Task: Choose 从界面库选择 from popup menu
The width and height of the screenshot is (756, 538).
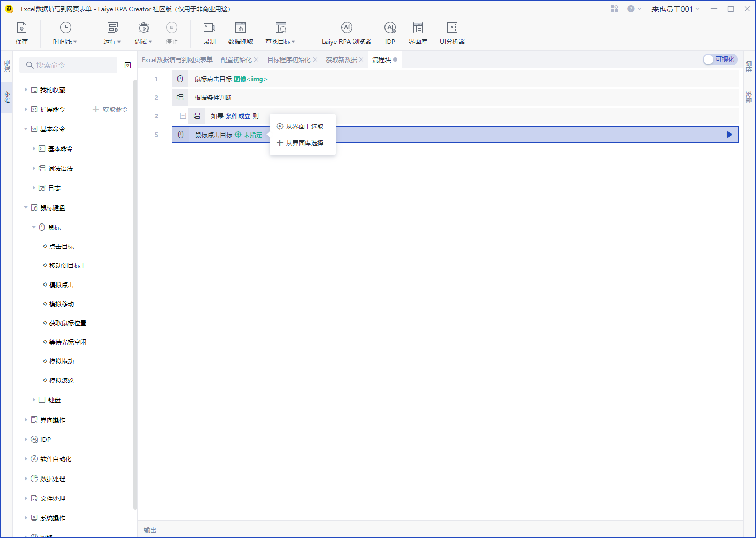Action: 303,143
